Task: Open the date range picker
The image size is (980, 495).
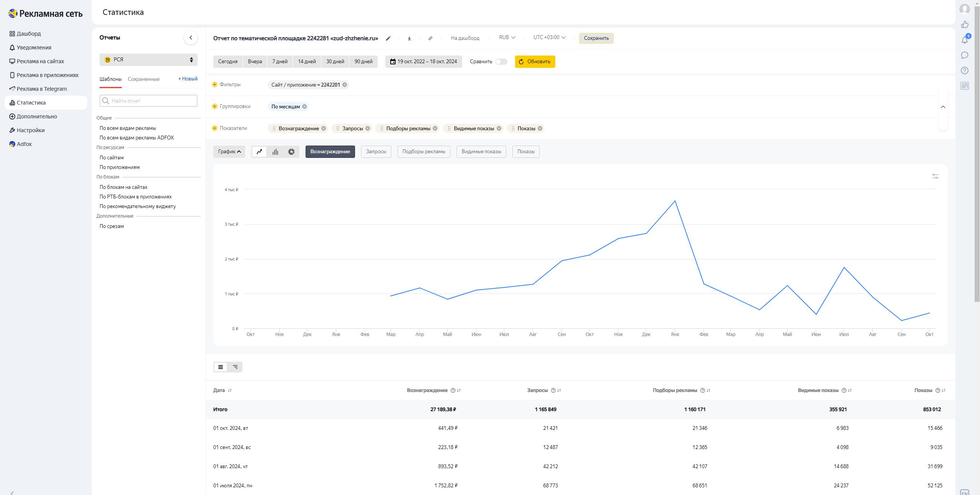Action: [x=424, y=62]
